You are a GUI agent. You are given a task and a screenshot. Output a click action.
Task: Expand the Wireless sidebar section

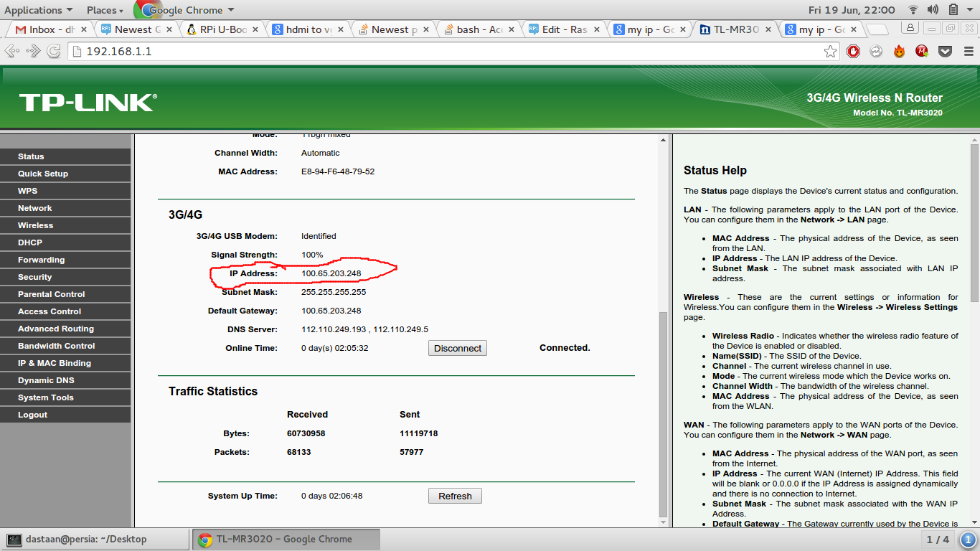pyautogui.click(x=65, y=225)
